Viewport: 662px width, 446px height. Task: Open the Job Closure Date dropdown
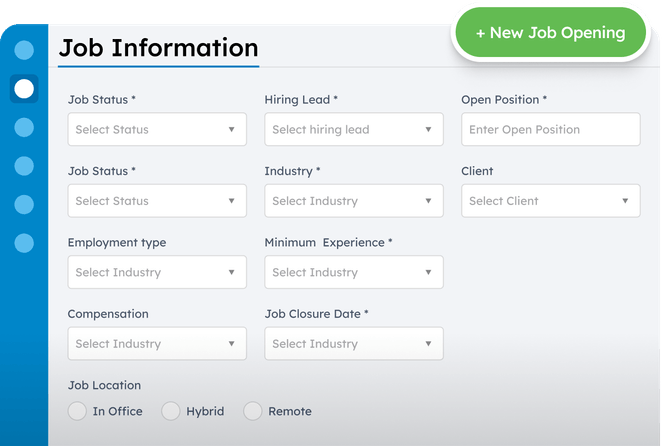(x=354, y=344)
